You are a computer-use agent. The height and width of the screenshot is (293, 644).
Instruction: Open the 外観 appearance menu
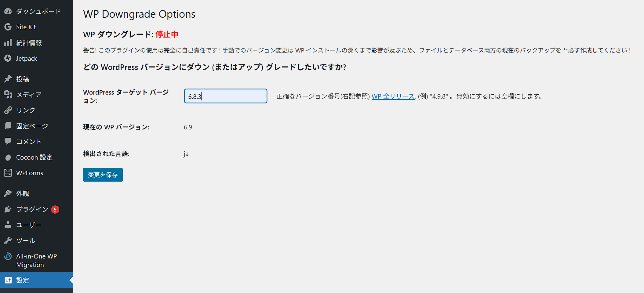pyautogui.click(x=23, y=194)
